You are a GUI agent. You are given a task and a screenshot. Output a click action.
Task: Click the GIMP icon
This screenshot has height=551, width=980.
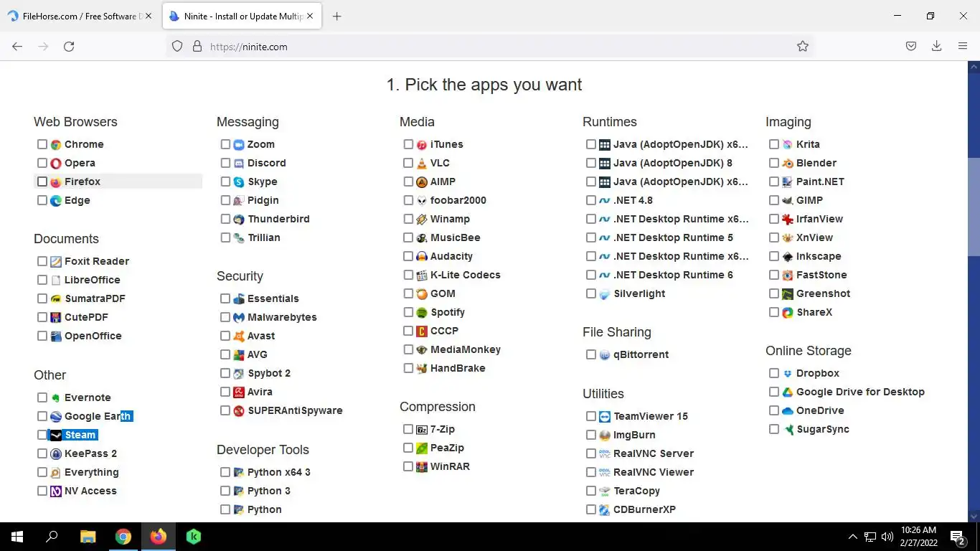[788, 200]
